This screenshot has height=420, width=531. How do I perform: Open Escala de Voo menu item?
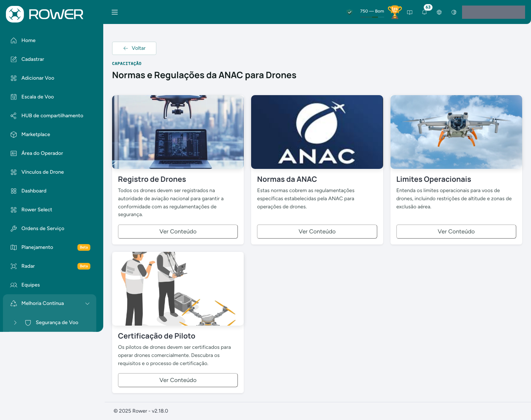click(x=49, y=97)
